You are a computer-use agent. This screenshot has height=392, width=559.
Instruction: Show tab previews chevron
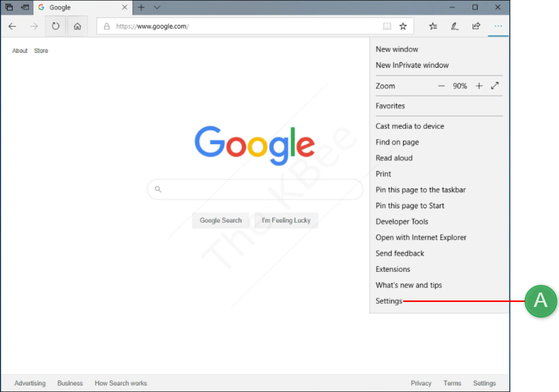[x=157, y=7]
